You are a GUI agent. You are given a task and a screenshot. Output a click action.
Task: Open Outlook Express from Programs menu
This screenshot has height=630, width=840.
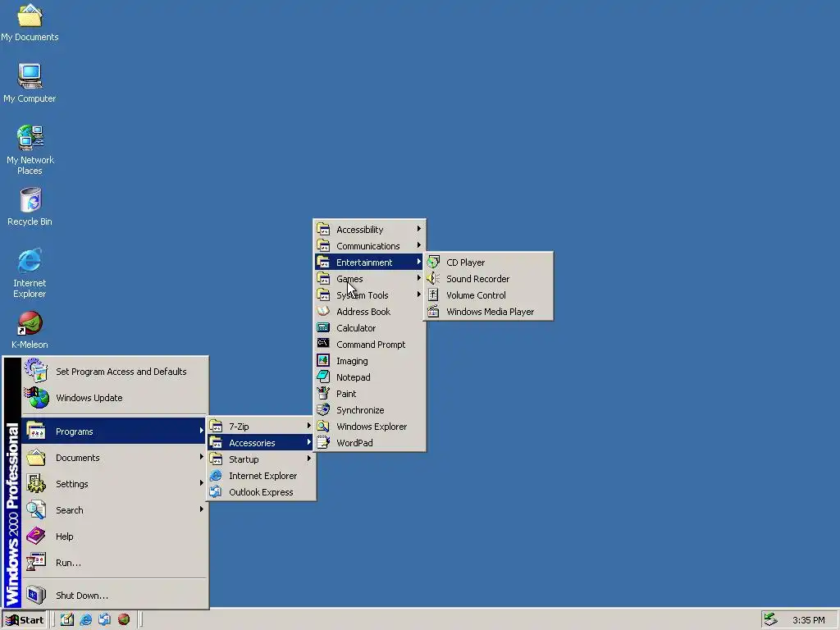pyautogui.click(x=260, y=492)
